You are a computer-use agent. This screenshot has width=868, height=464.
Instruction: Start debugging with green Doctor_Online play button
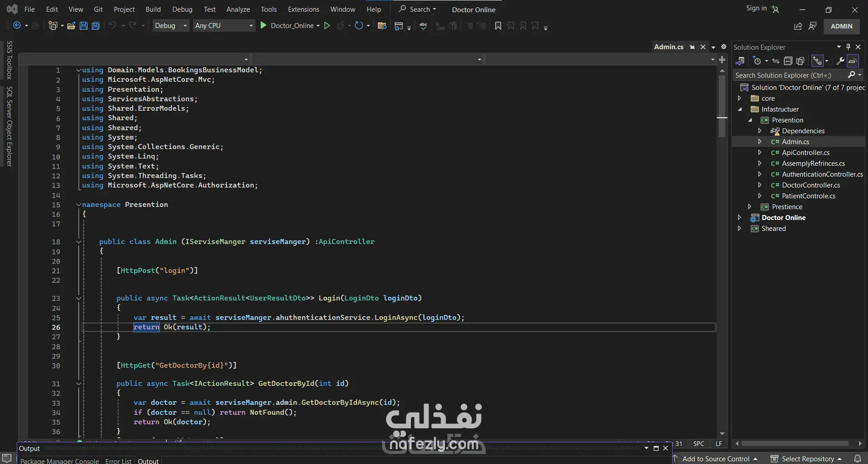(264, 26)
